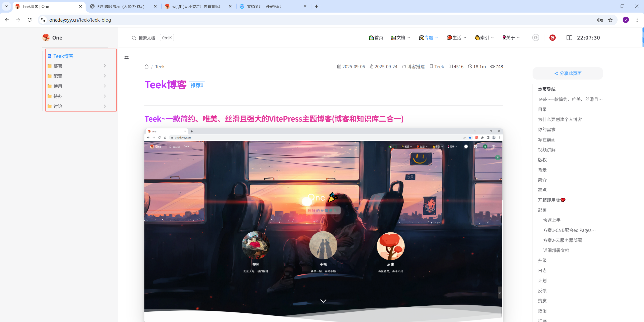Collapse sidebar with the toggle icon

pos(127,57)
